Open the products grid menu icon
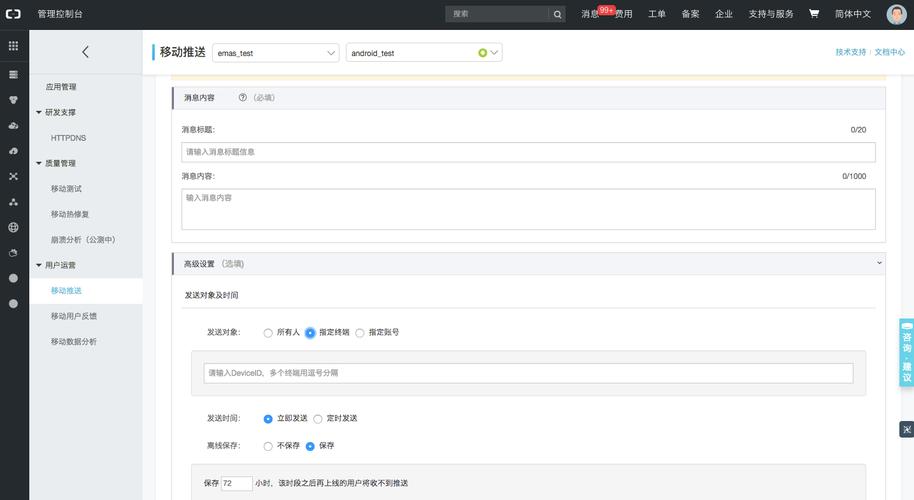The image size is (914, 500). [x=13, y=45]
